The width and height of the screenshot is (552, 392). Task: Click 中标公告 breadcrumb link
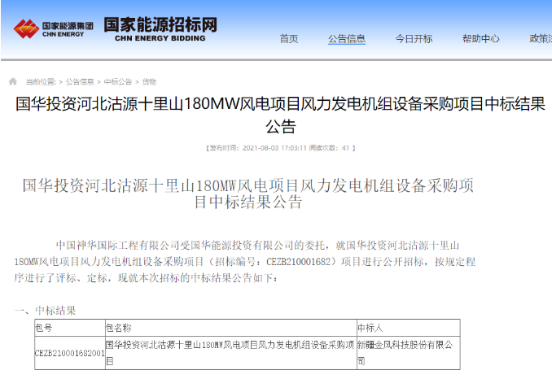tap(118, 82)
